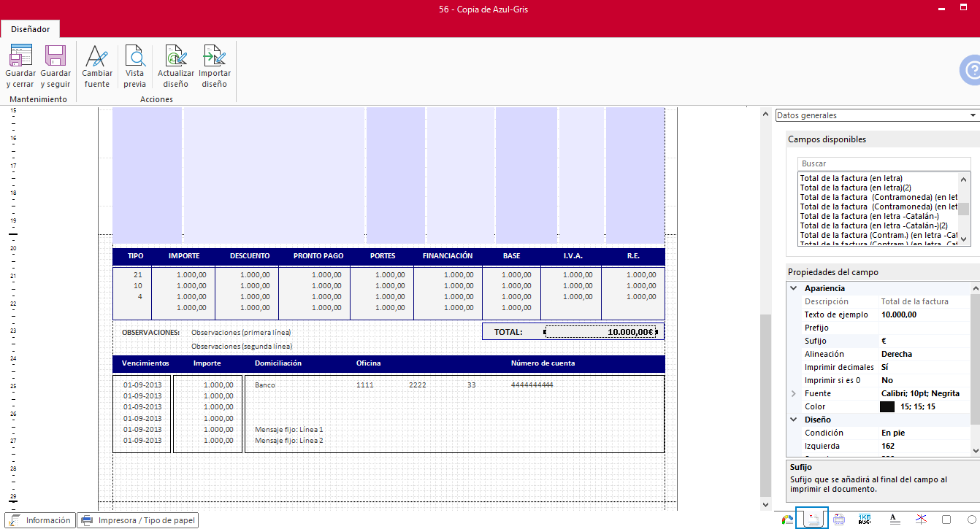This screenshot has height=529, width=980.
Task: Select 'Mensaje fijo: Línea 2' field
Action: tap(289, 441)
